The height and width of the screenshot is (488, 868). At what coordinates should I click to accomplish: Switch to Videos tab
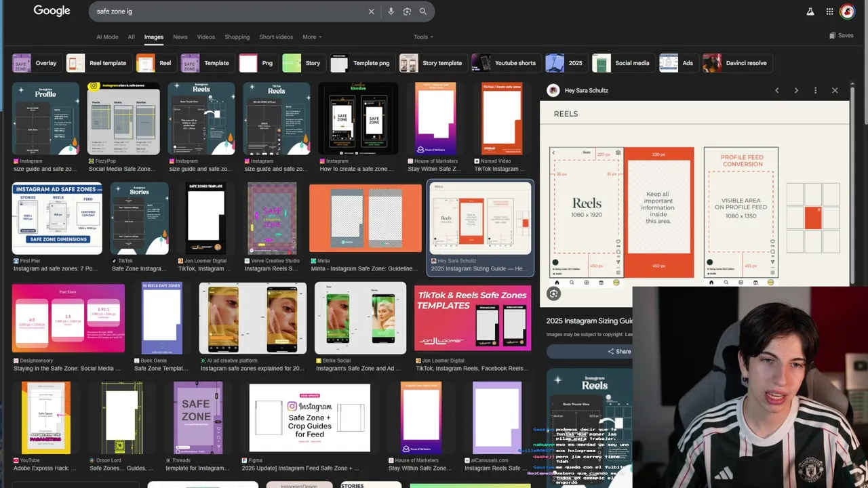tap(205, 37)
